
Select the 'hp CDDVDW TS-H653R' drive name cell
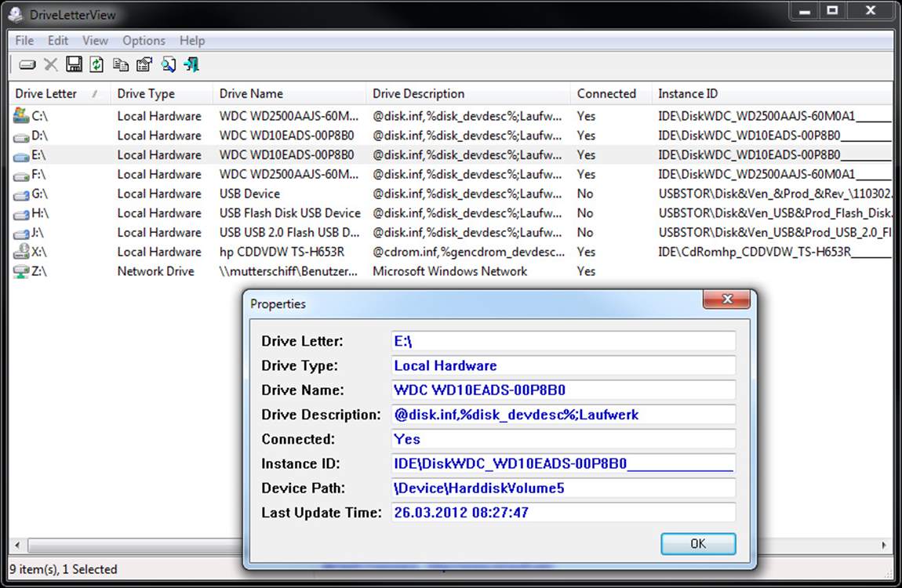(x=282, y=252)
